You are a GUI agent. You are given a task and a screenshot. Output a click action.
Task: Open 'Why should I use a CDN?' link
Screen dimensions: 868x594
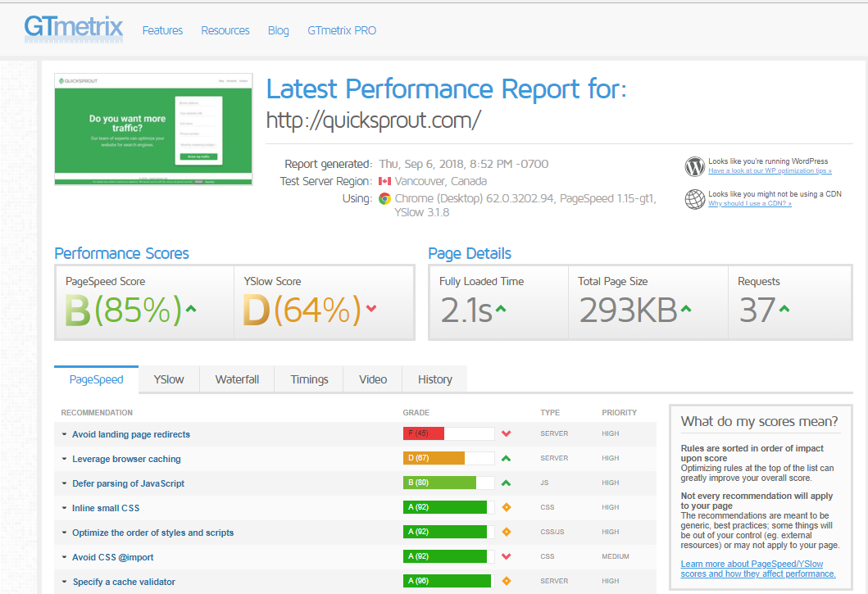coord(749,203)
